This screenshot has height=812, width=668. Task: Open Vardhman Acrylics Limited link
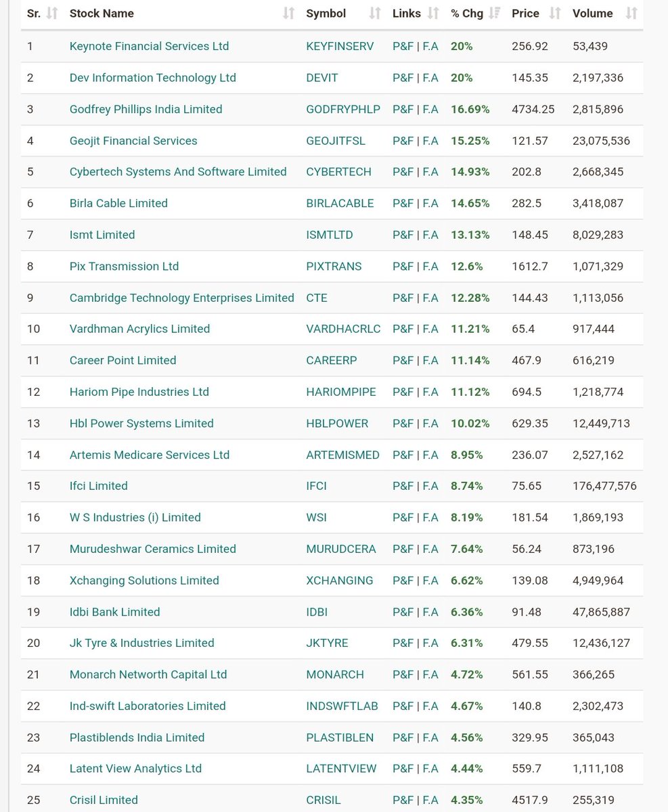pyautogui.click(x=139, y=329)
